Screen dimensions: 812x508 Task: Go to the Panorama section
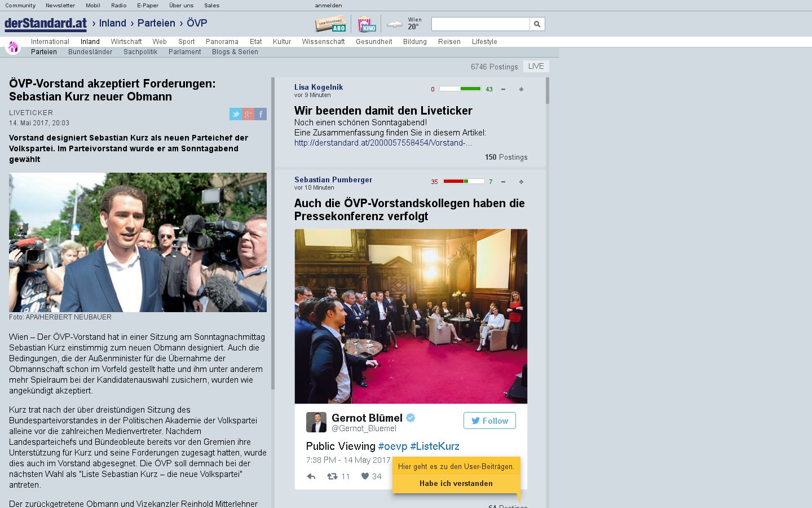point(222,42)
